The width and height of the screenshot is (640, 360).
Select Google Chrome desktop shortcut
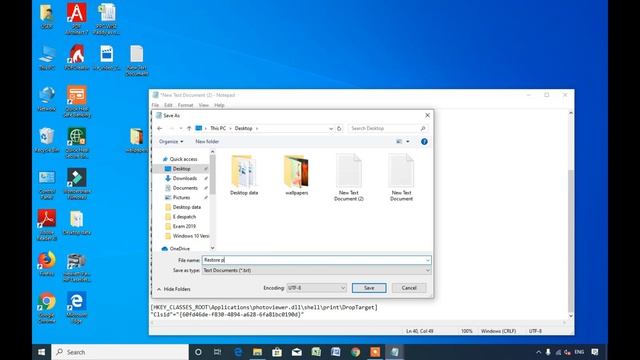(47, 308)
